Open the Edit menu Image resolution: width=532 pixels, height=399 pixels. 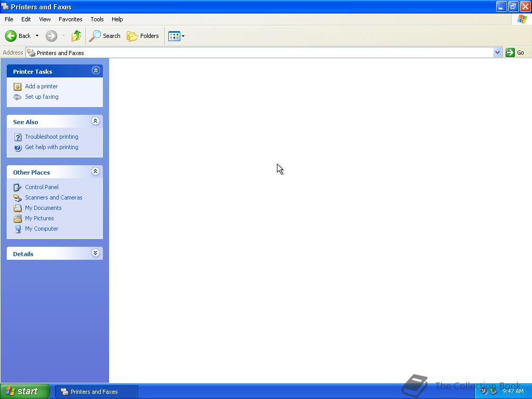coord(26,19)
